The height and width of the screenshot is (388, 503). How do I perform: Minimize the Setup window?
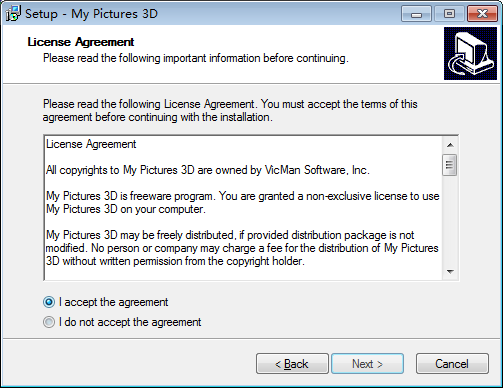click(416, 14)
